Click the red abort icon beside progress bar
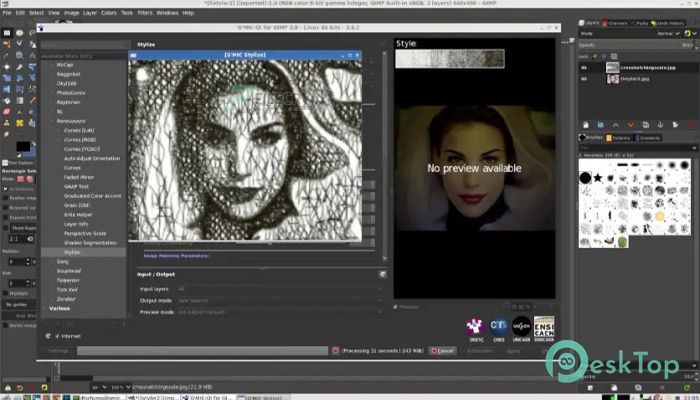700x400 pixels. [336, 351]
